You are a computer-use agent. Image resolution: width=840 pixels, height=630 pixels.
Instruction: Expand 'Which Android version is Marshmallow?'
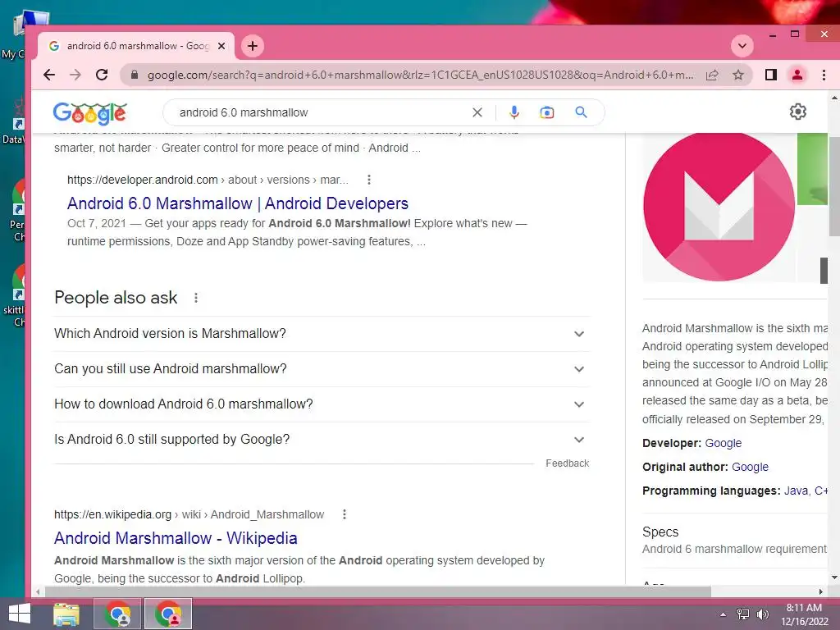(322, 334)
